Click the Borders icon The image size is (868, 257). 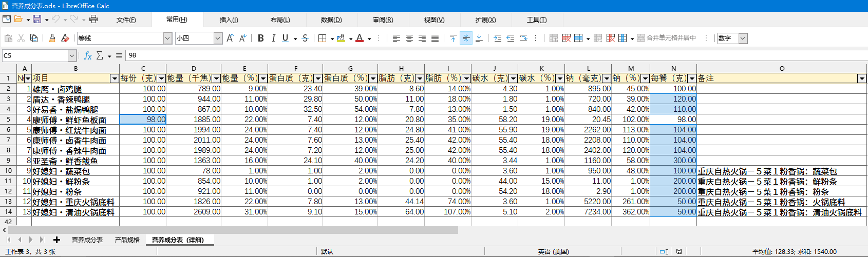[323, 38]
